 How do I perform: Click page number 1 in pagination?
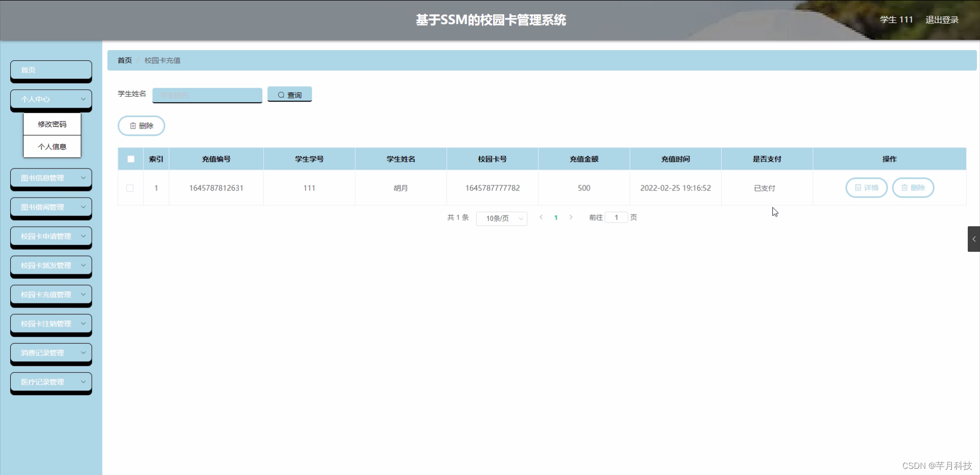556,217
